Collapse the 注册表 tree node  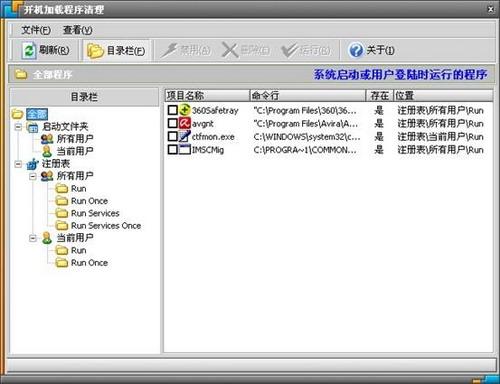[19, 164]
